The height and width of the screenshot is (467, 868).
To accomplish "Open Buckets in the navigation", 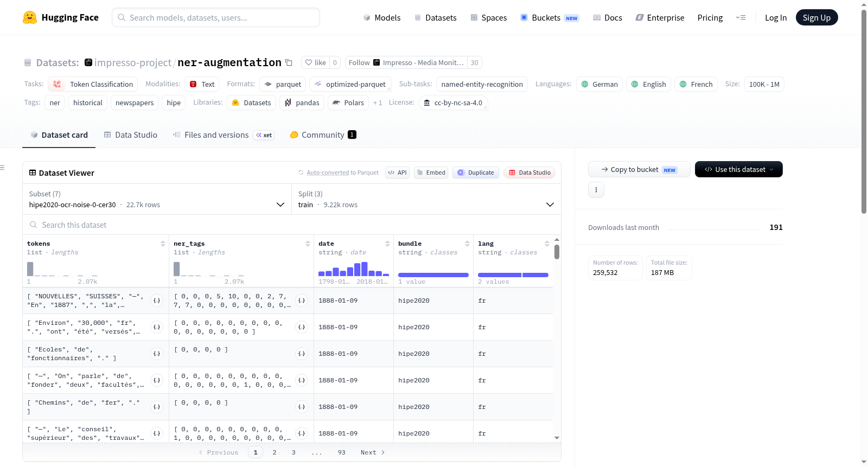I will (550, 18).
